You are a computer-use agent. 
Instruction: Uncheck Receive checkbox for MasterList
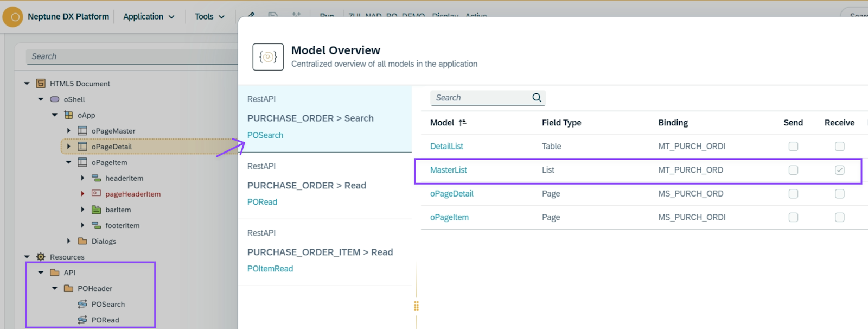[840, 170]
